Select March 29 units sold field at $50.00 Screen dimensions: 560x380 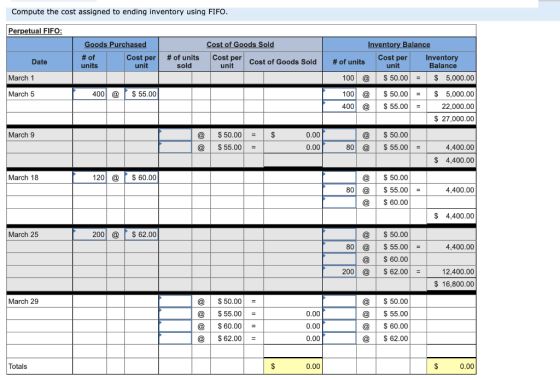click(175, 301)
